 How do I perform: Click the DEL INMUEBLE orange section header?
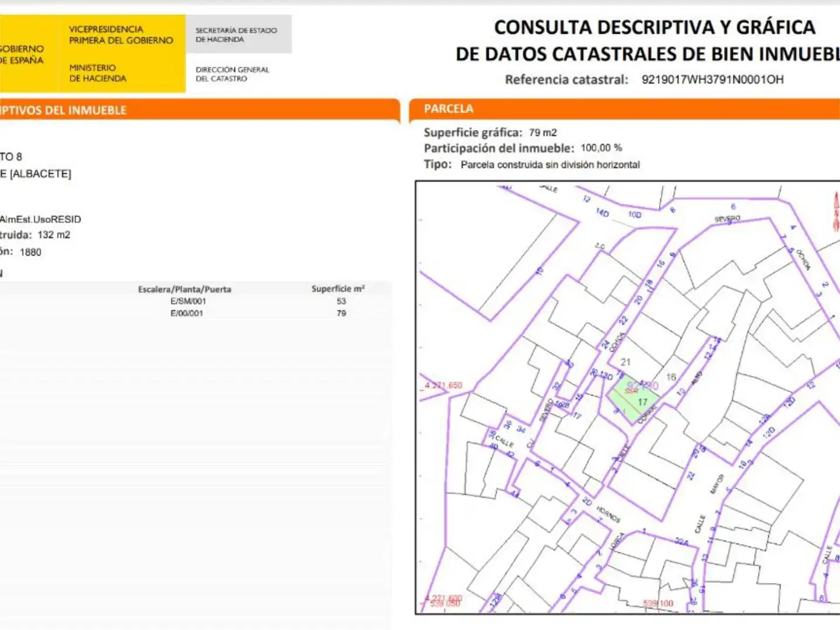coord(199,110)
